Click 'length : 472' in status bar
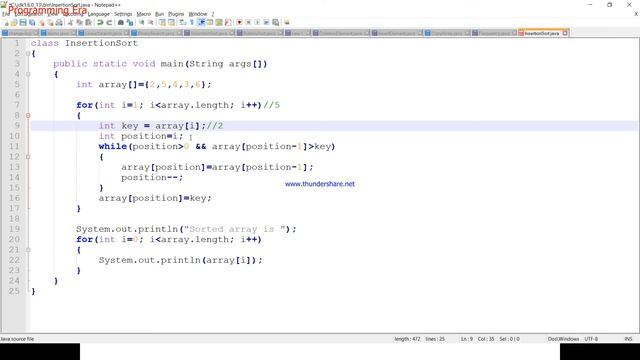Image resolution: width=640 pixels, height=360 pixels. (407, 339)
